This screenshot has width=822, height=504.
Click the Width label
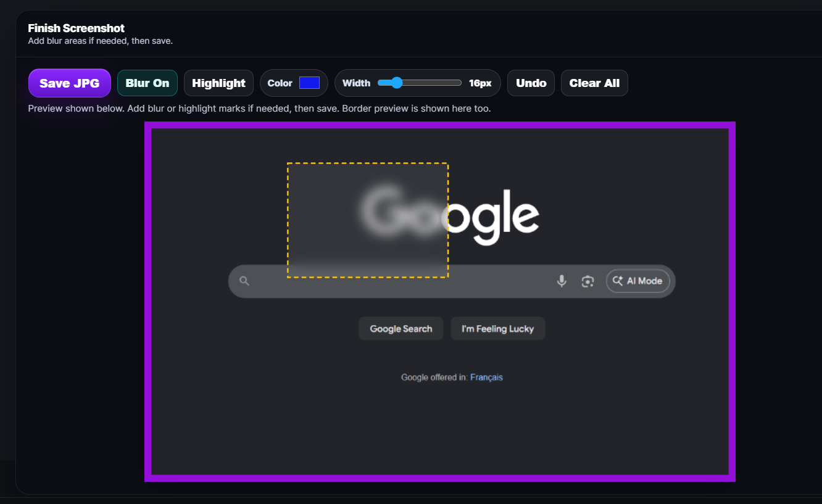(x=356, y=83)
